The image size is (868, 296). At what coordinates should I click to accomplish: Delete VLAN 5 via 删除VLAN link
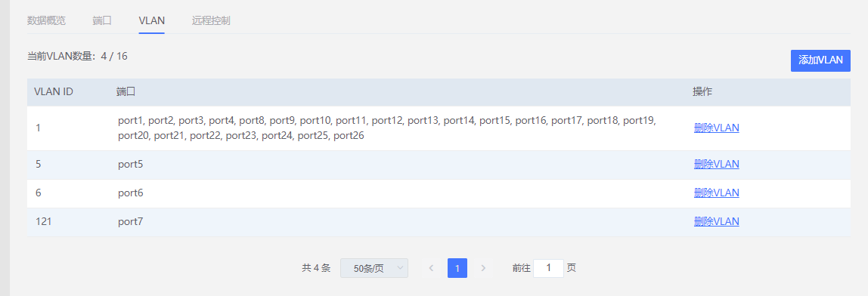pos(716,165)
